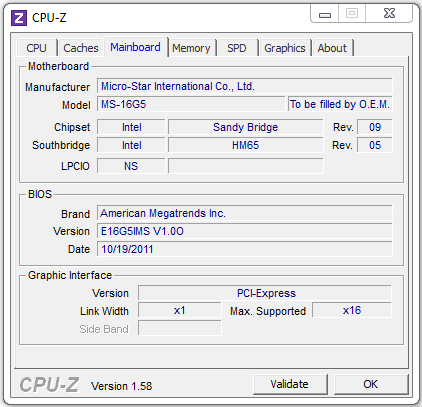Open the Graphics tab
This screenshot has height=407, width=422.
click(285, 48)
